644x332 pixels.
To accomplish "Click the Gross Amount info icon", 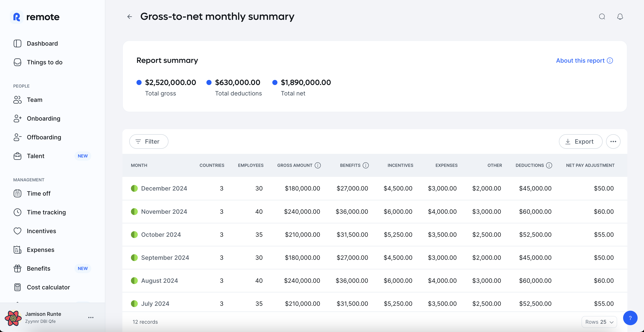I will click(318, 165).
